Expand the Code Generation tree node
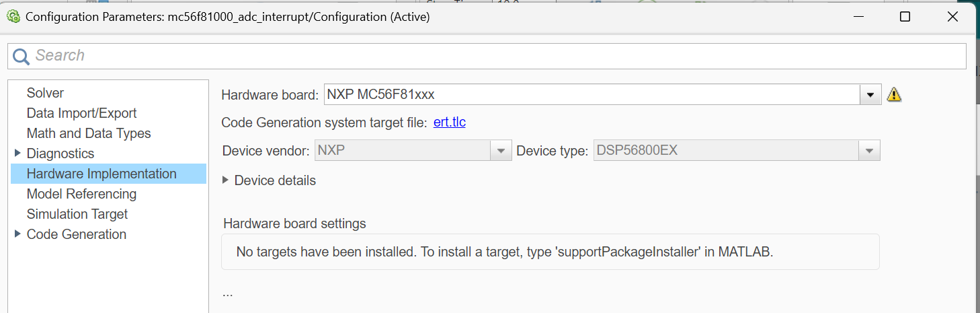 coord(17,234)
